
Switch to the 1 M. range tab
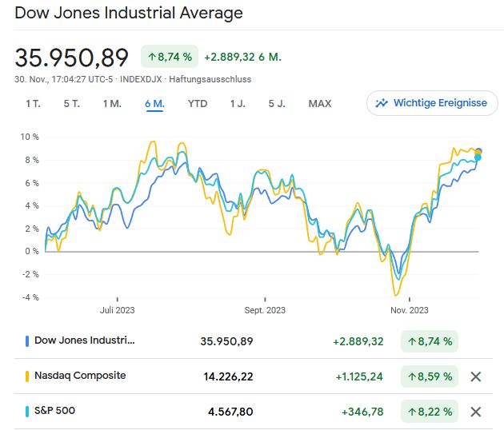tap(112, 104)
